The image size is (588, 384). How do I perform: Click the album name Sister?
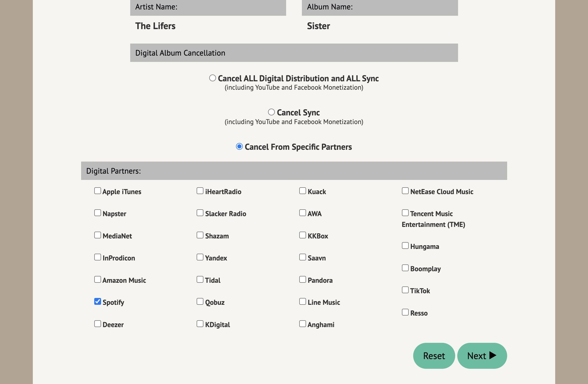[318, 26]
